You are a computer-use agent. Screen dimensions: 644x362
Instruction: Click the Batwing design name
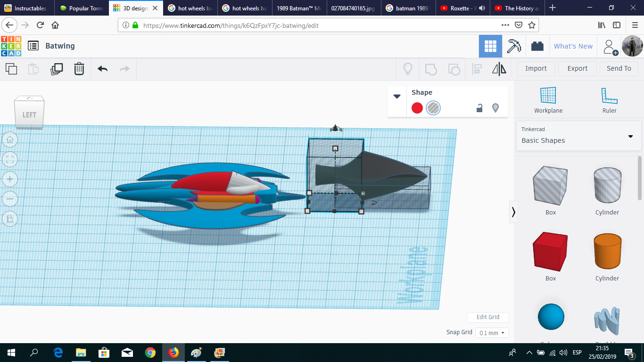pos(60,46)
